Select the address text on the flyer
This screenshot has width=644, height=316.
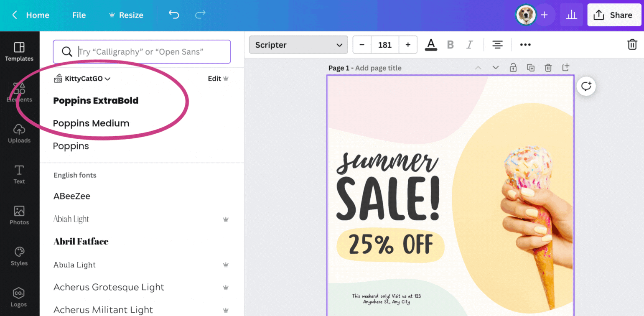(386, 299)
